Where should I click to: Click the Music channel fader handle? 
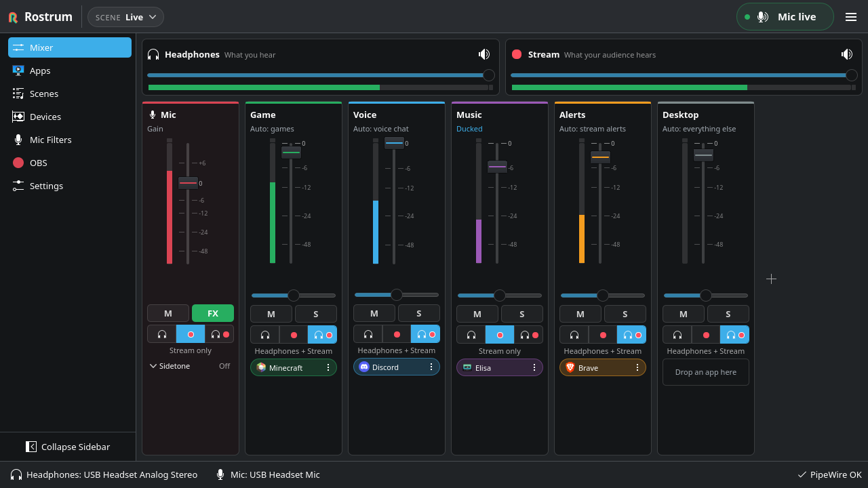[x=497, y=167]
